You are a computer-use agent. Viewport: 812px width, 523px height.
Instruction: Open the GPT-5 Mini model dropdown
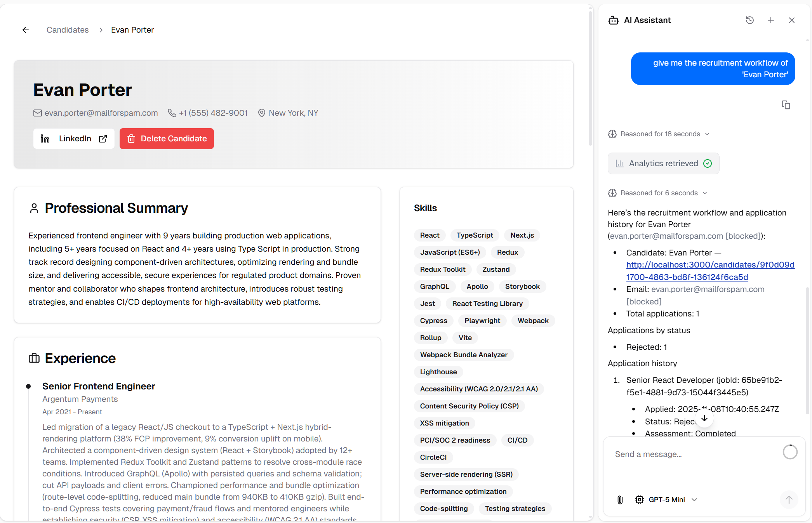666,500
